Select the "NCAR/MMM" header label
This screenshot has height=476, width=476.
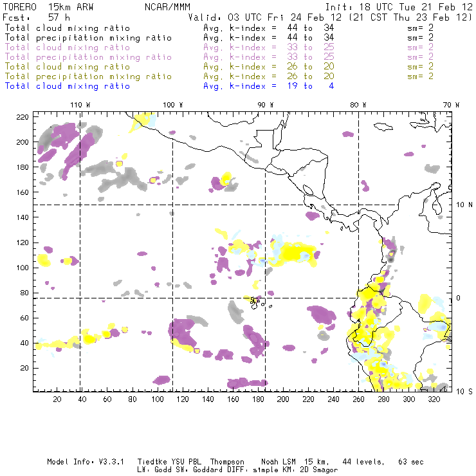pyautogui.click(x=167, y=7)
